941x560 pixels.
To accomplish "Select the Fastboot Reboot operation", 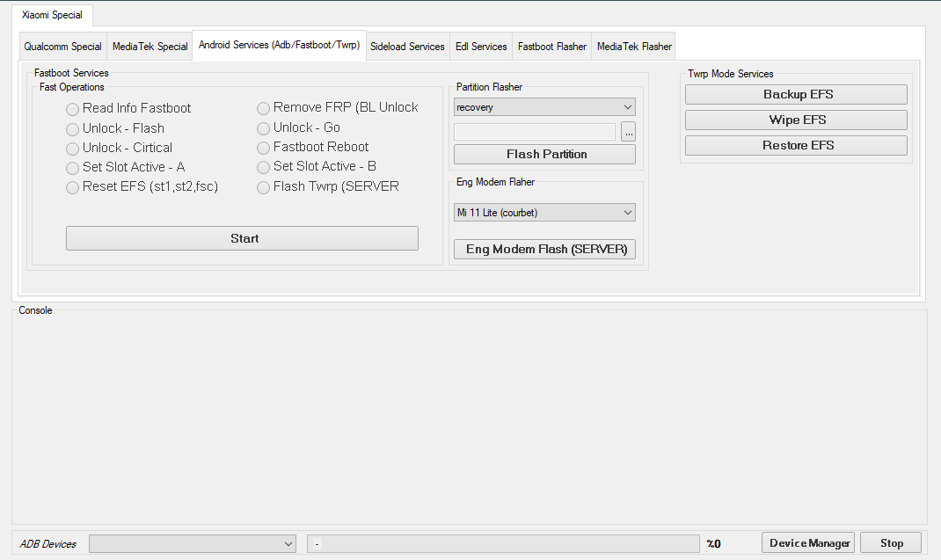I will 263,147.
